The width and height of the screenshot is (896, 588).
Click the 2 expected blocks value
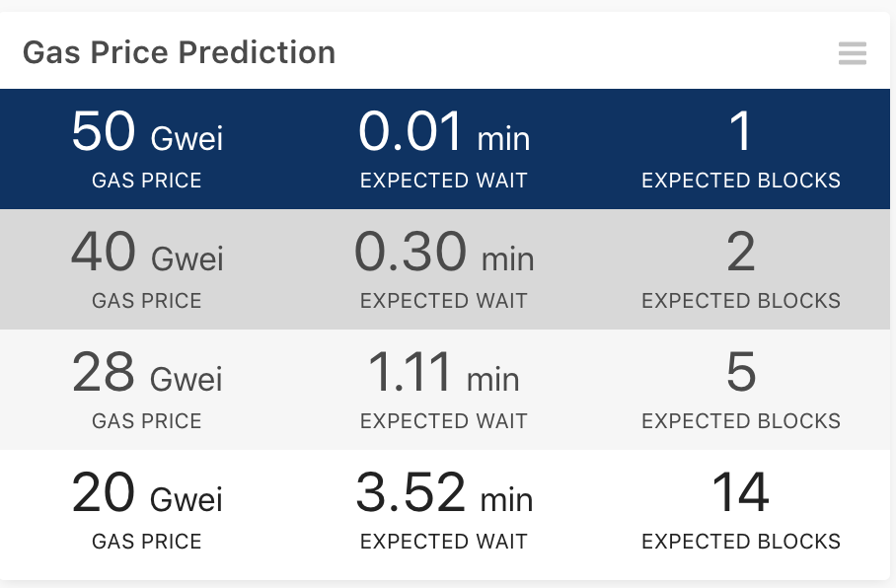click(x=740, y=252)
